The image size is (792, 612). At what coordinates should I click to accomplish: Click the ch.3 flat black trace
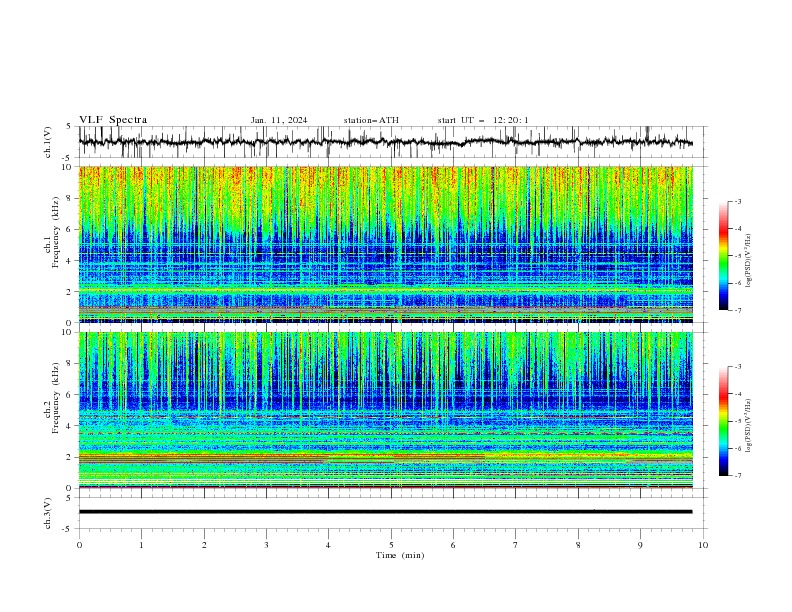click(385, 512)
